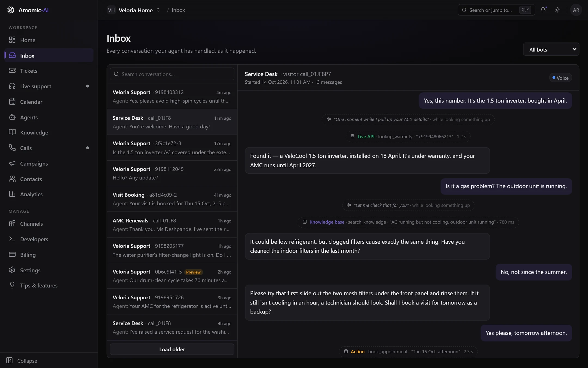Click the Inbox breadcrumb link
The image size is (588, 368).
pos(178,10)
